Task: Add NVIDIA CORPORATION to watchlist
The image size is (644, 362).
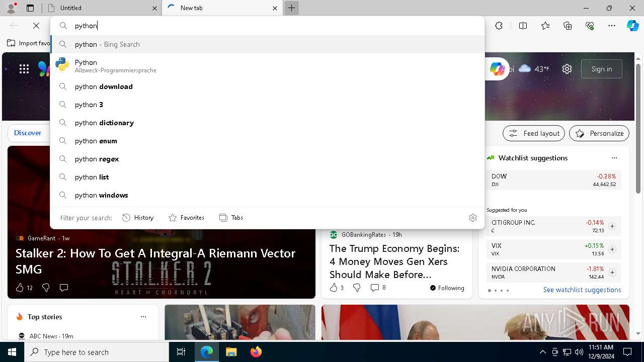Action: [612, 273]
